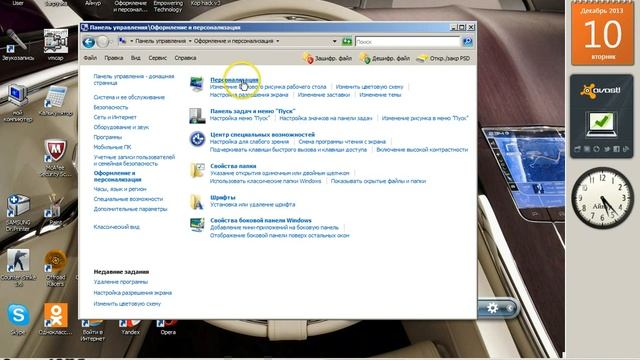Select Безопасность in left sidebar

tap(111, 107)
